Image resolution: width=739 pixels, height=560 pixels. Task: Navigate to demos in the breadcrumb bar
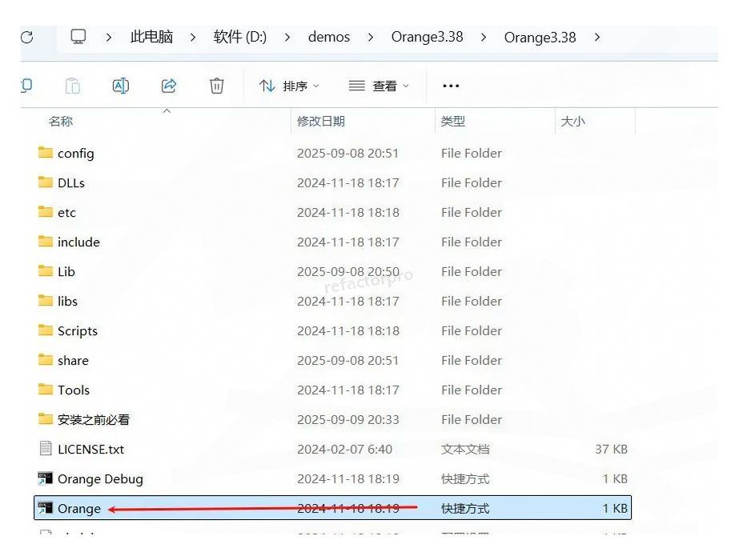[x=328, y=36]
